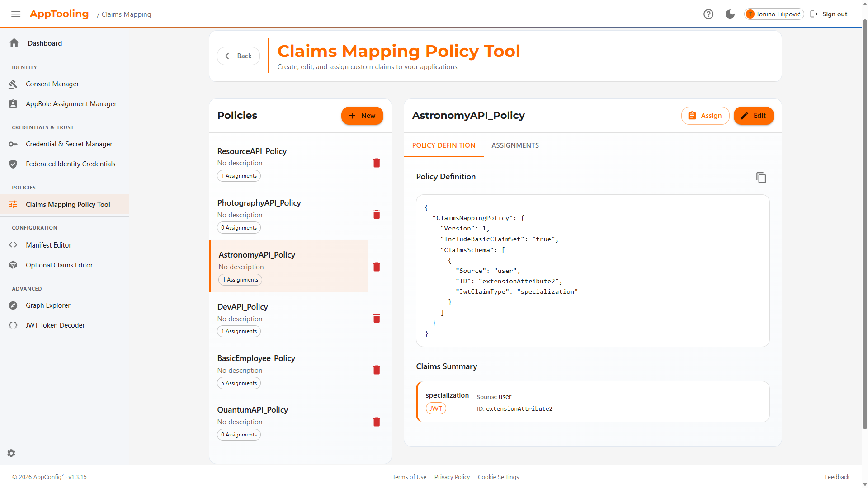Open Tonino Filipović user profile chip

774,14
